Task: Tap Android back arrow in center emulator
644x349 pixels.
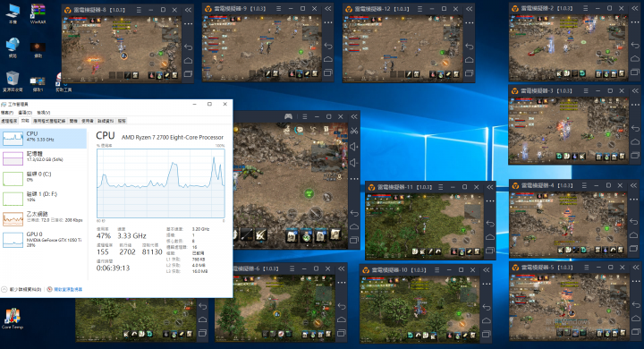Action: click(354, 213)
